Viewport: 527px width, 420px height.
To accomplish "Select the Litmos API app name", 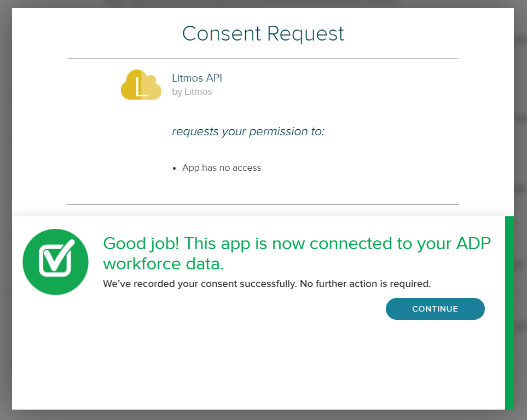I will (197, 78).
